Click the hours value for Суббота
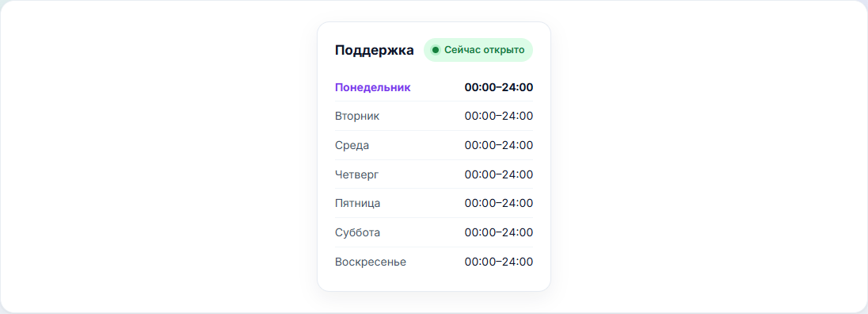The height and width of the screenshot is (314, 868). (499, 232)
